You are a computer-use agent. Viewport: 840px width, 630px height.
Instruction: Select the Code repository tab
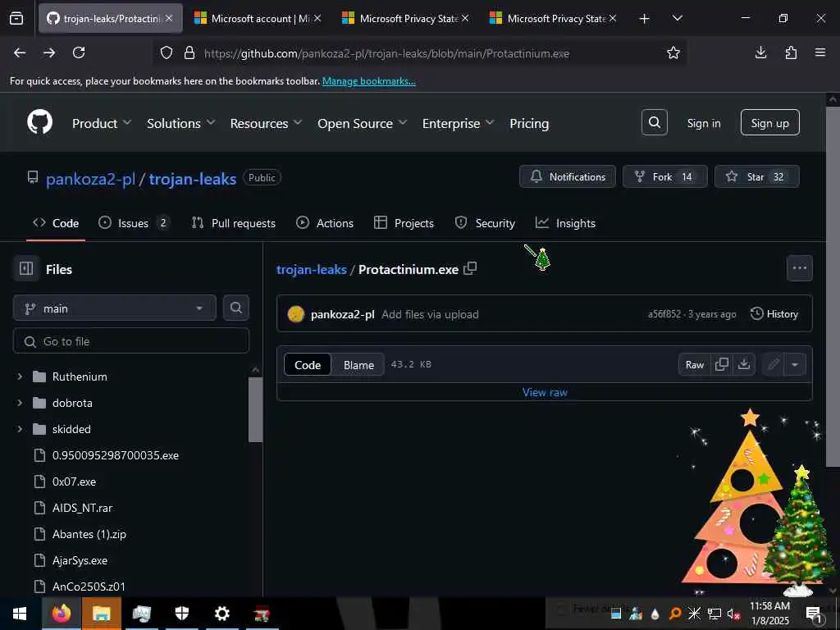click(x=56, y=223)
